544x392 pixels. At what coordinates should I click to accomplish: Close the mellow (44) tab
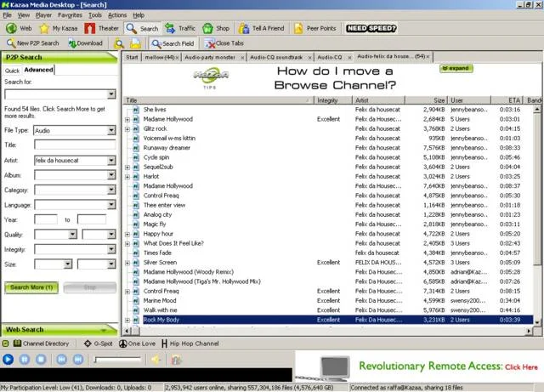[x=177, y=58]
